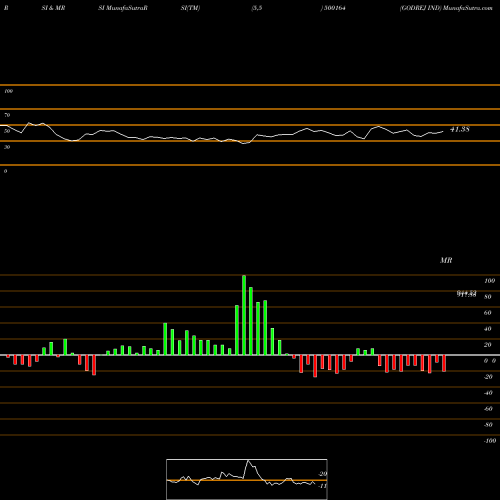
Task: Click the (GODREJ IND) MunafaSutra.com header text
Action: pyautogui.click(x=446, y=8)
